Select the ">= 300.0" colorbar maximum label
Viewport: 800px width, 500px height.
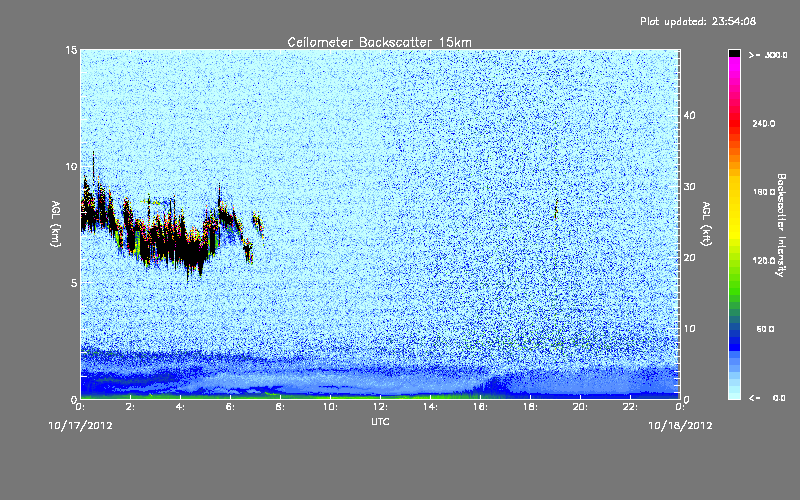768,55
